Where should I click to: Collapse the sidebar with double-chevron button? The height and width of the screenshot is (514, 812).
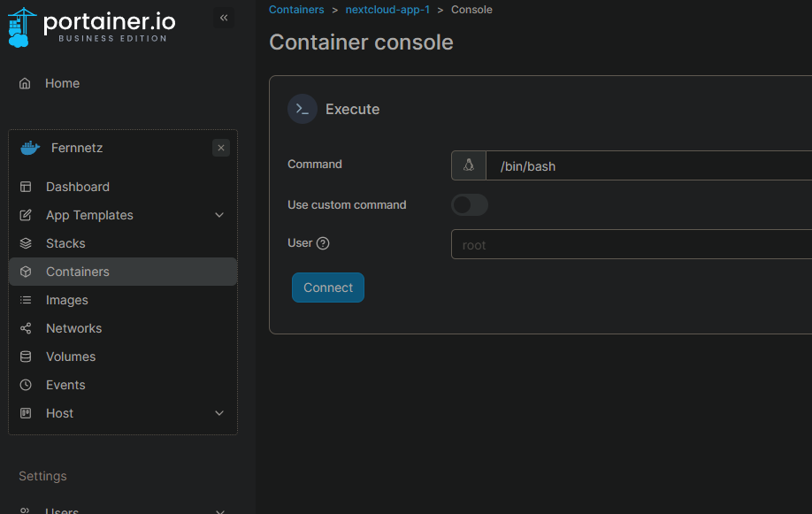click(224, 18)
